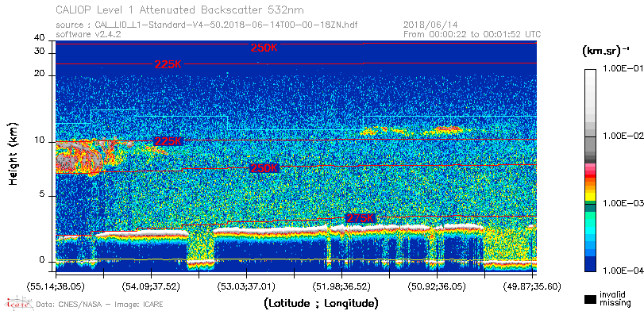Click the white top of color scale
This screenshot has width=644, height=311.
tap(591, 74)
